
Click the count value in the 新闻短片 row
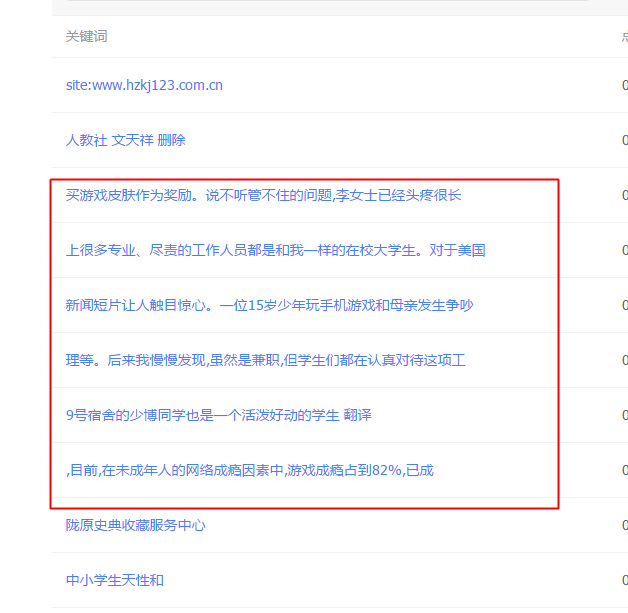pyautogui.click(x=624, y=305)
